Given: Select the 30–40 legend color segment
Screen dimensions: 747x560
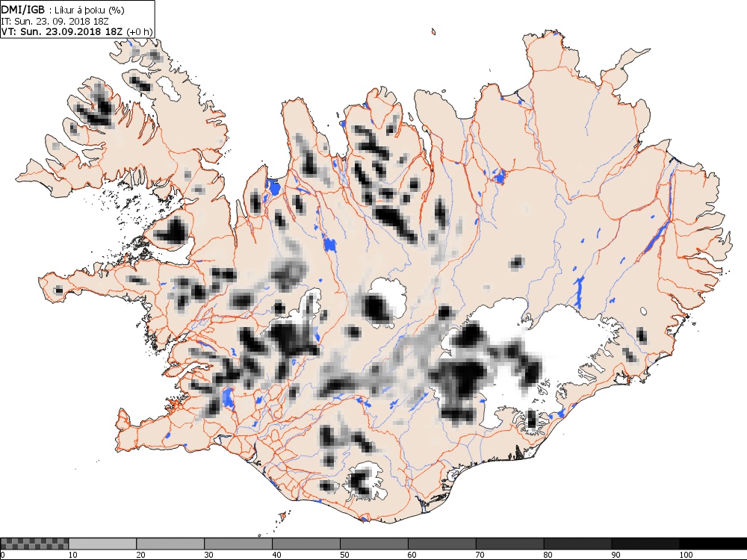Looking at the screenshot, I should [238, 544].
